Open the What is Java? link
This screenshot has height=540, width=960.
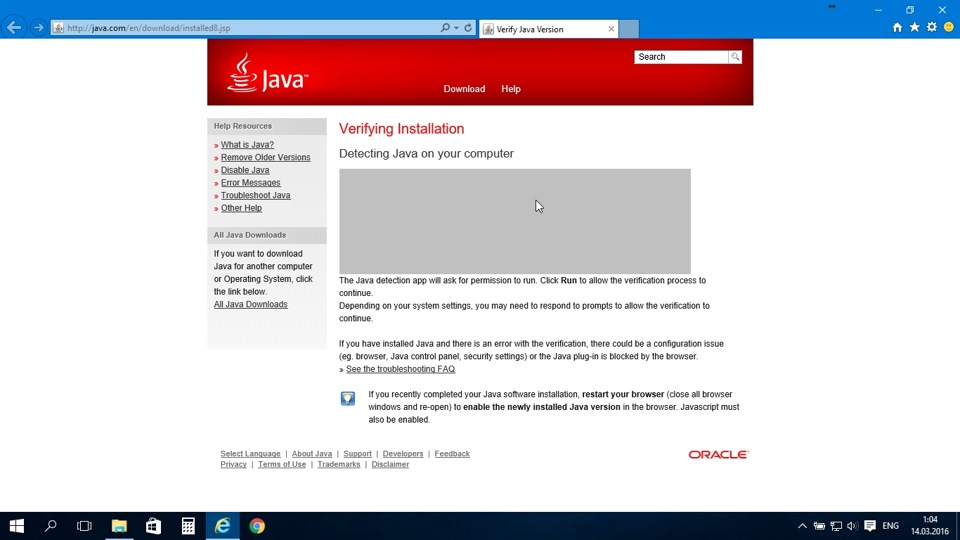pos(247,144)
